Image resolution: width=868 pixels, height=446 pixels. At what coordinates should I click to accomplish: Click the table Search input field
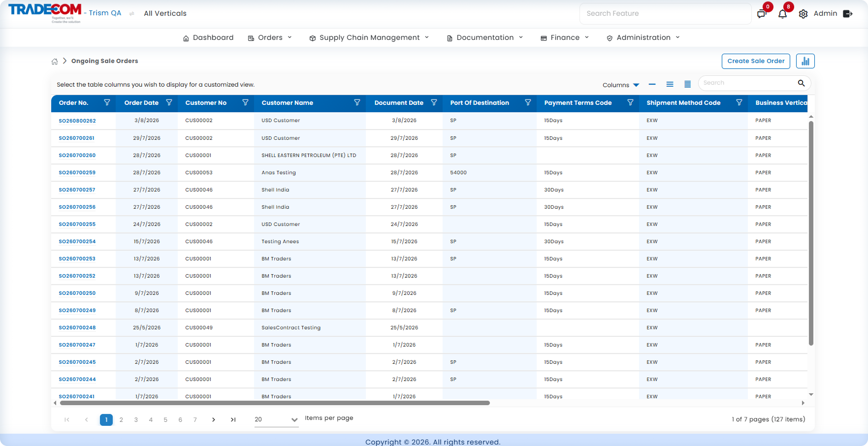pyautogui.click(x=748, y=83)
